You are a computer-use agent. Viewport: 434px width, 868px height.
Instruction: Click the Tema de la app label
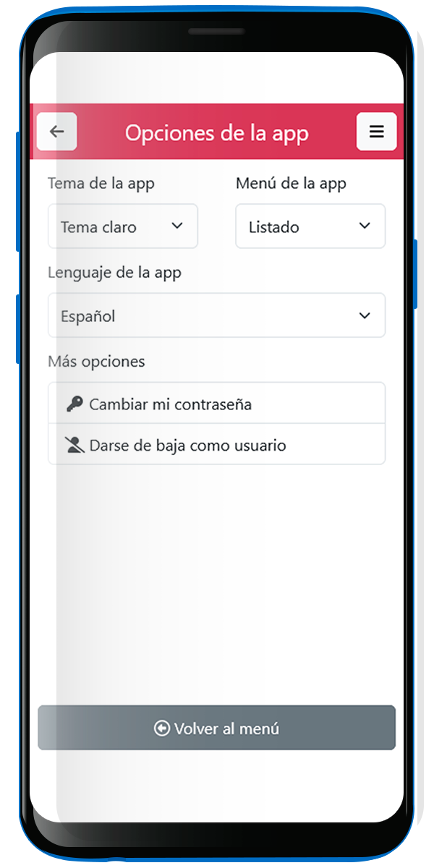(x=101, y=184)
